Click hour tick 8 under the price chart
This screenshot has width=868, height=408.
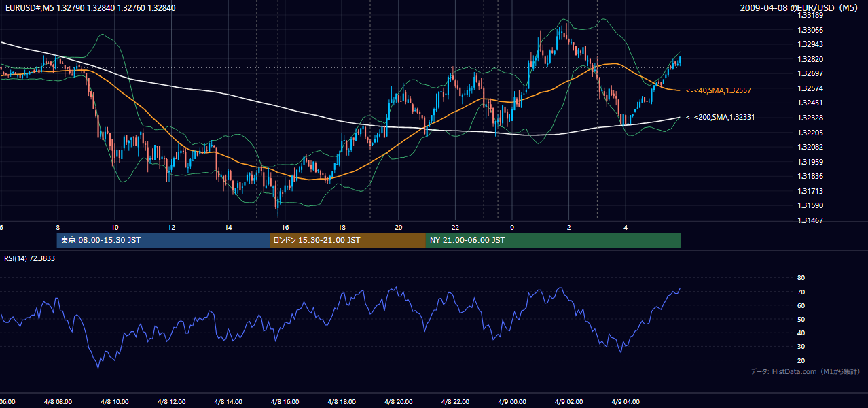pyautogui.click(x=58, y=228)
